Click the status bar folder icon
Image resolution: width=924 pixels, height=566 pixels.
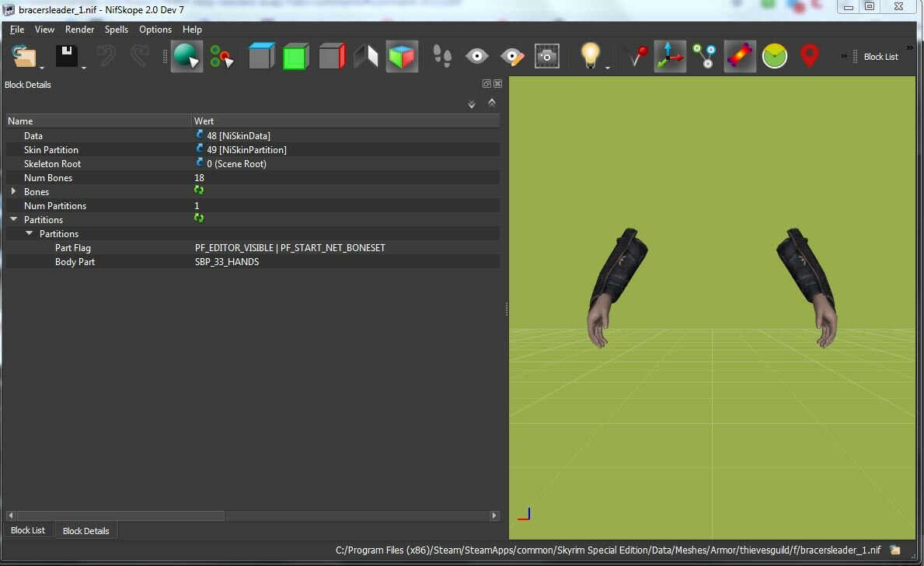click(x=895, y=550)
